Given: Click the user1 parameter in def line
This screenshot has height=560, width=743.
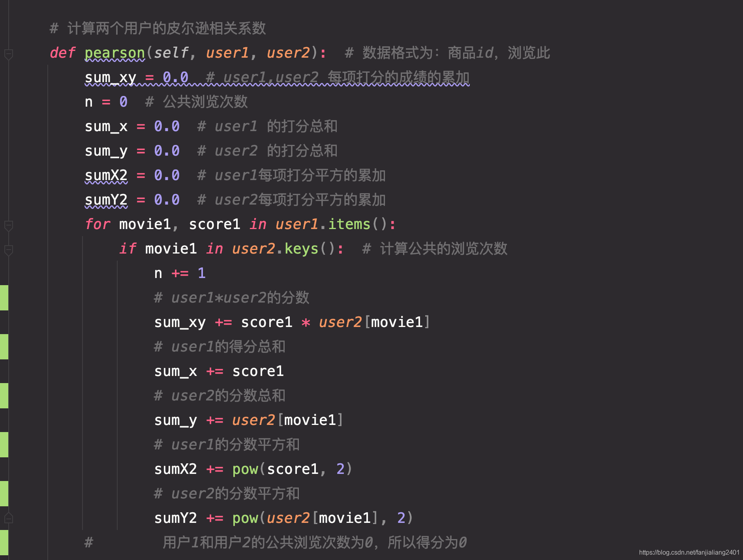Looking at the screenshot, I should pos(227,53).
